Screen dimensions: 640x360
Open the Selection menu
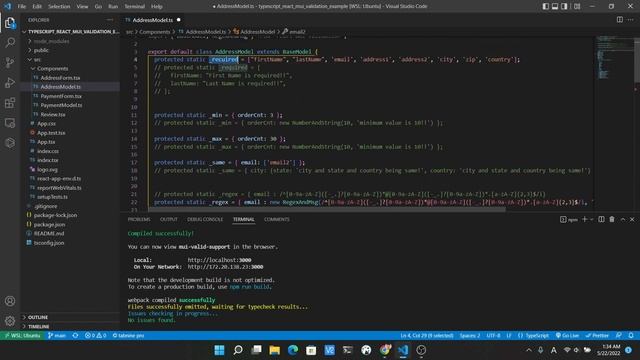tap(59, 7)
